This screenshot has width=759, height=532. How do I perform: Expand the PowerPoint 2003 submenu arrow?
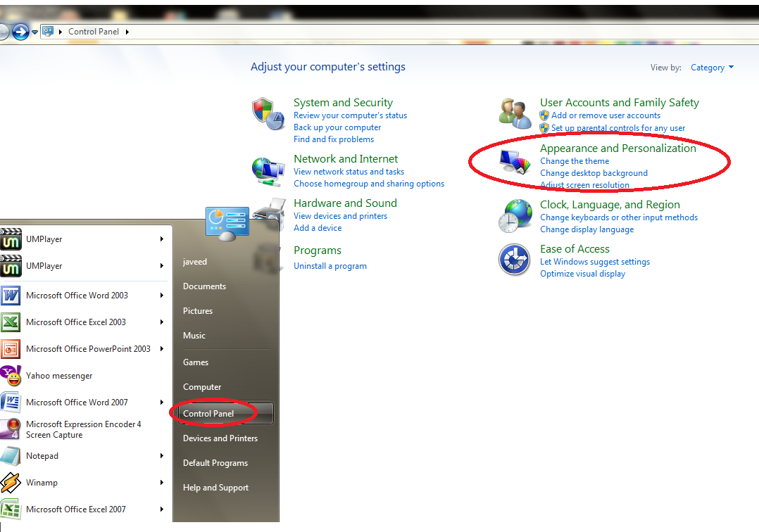click(162, 349)
